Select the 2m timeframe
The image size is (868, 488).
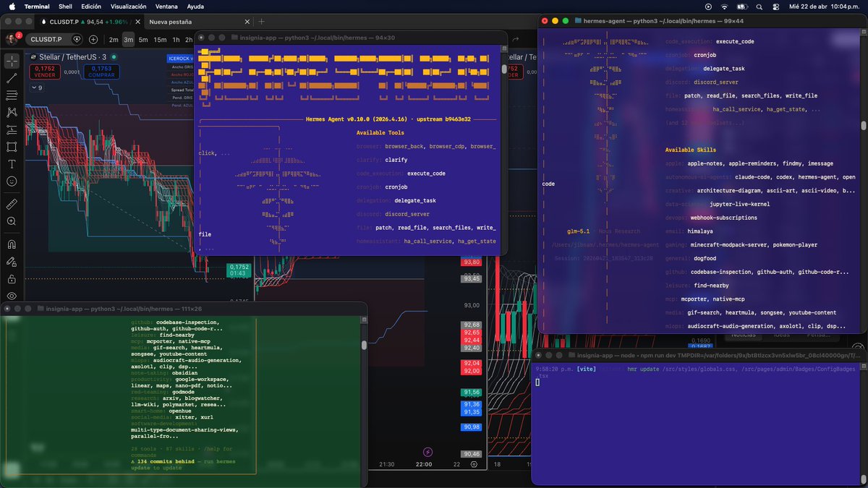tap(114, 40)
